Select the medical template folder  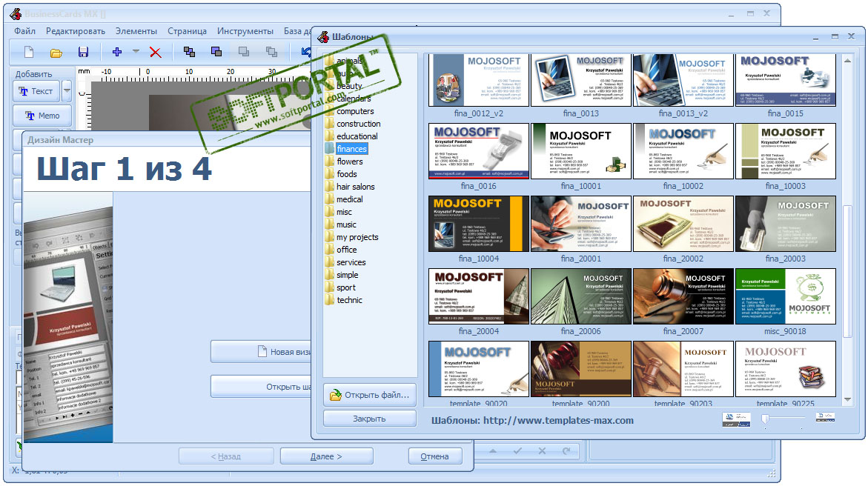(349, 199)
